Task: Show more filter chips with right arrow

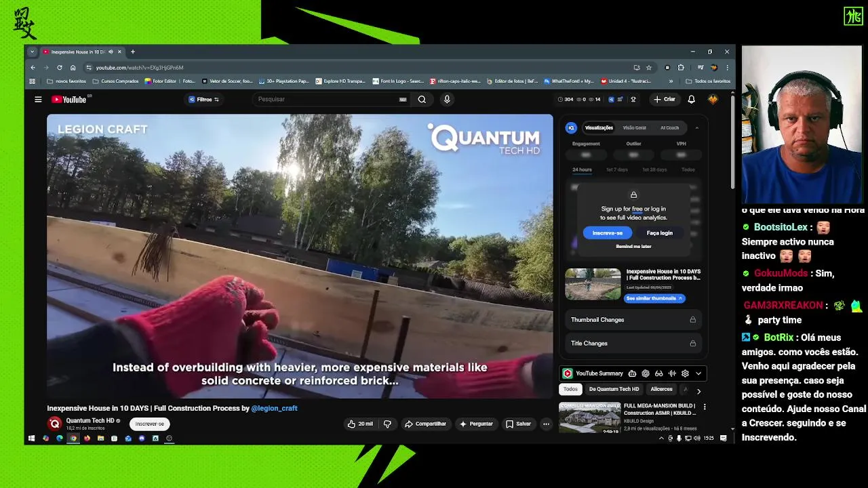Action: pos(698,390)
